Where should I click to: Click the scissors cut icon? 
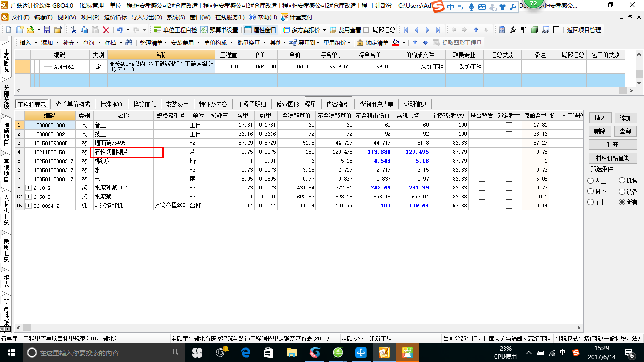(74, 30)
